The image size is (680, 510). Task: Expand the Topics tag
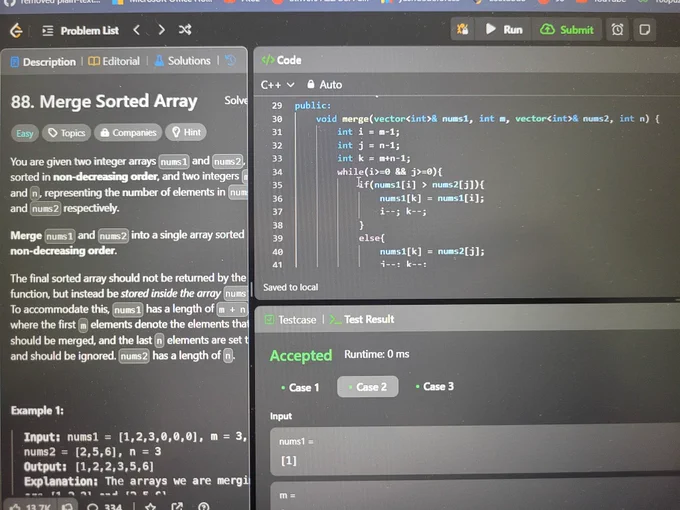coord(66,133)
